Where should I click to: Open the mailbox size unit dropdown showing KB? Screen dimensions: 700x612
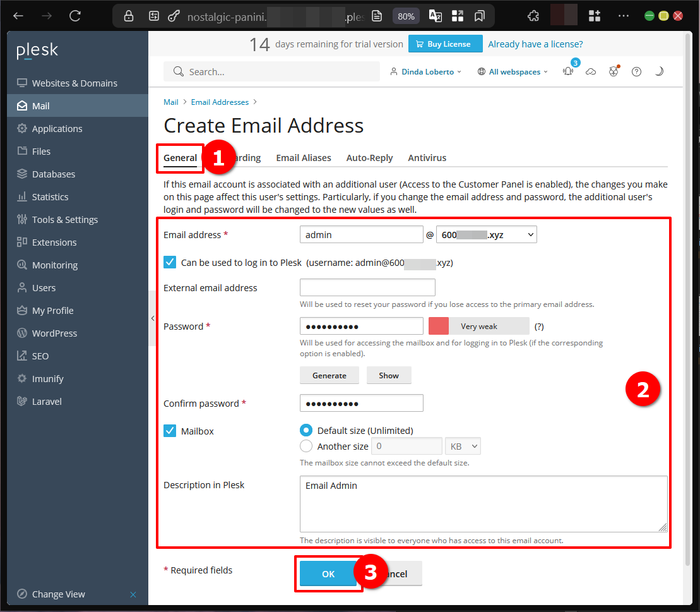[x=463, y=445]
